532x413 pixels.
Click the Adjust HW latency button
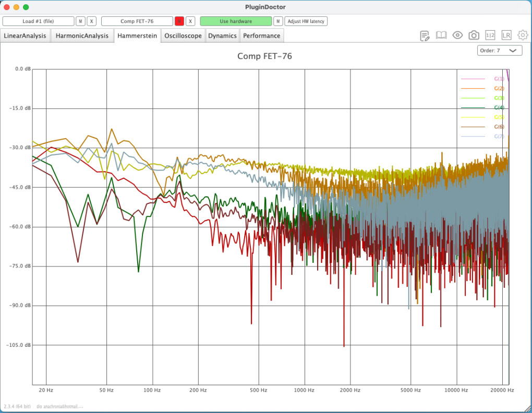coord(306,21)
